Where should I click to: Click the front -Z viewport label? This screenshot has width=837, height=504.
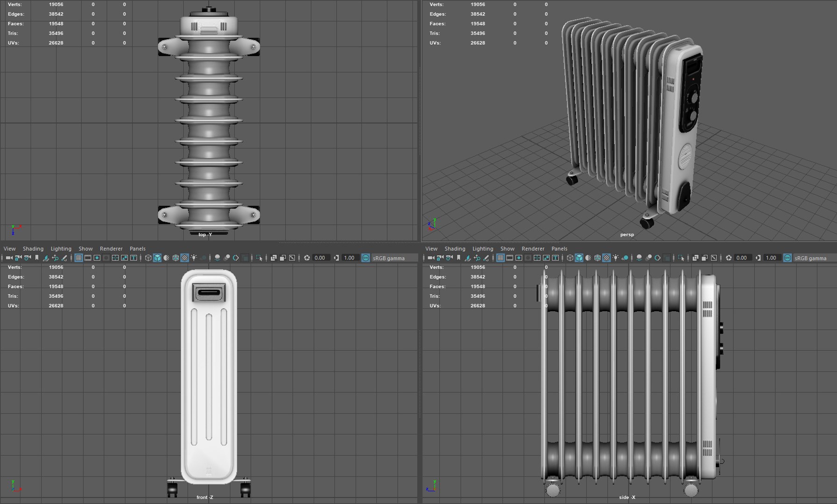click(204, 497)
